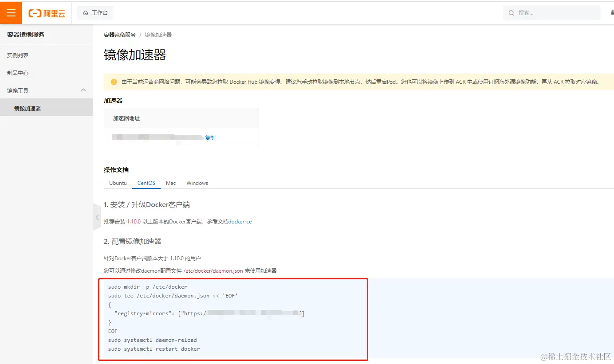
Task: Switch to the Windows tab
Action: (x=197, y=183)
